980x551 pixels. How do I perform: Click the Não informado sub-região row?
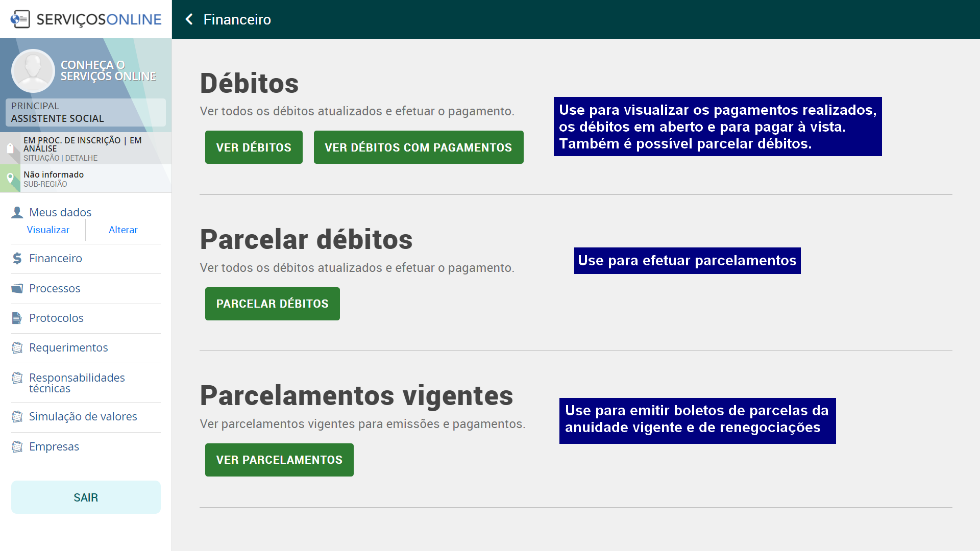(86, 179)
